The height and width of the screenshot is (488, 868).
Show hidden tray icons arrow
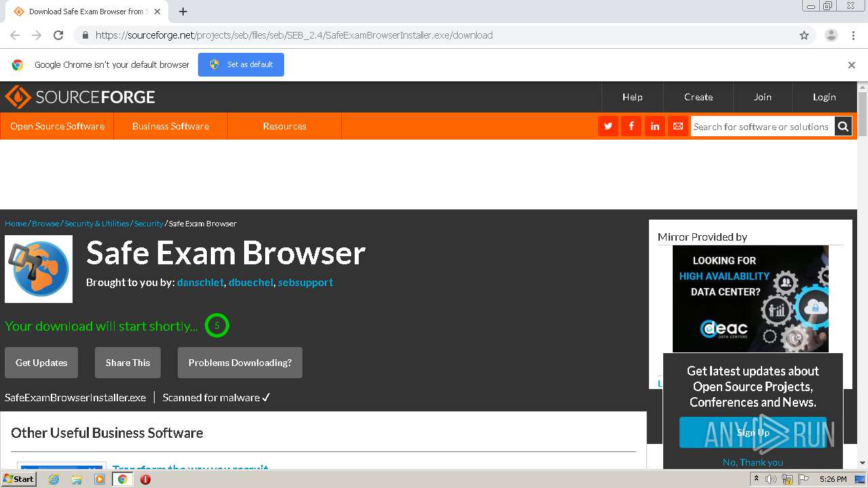(756, 479)
